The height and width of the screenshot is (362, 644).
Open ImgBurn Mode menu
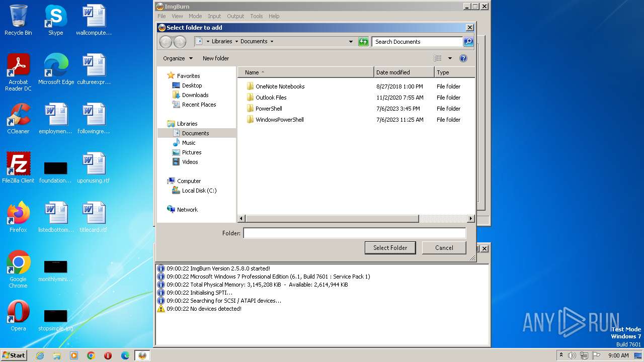point(195,16)
